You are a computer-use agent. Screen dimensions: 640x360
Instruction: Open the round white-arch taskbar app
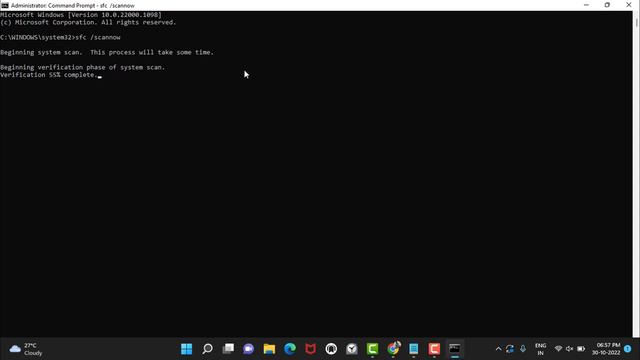coord(331,349)
